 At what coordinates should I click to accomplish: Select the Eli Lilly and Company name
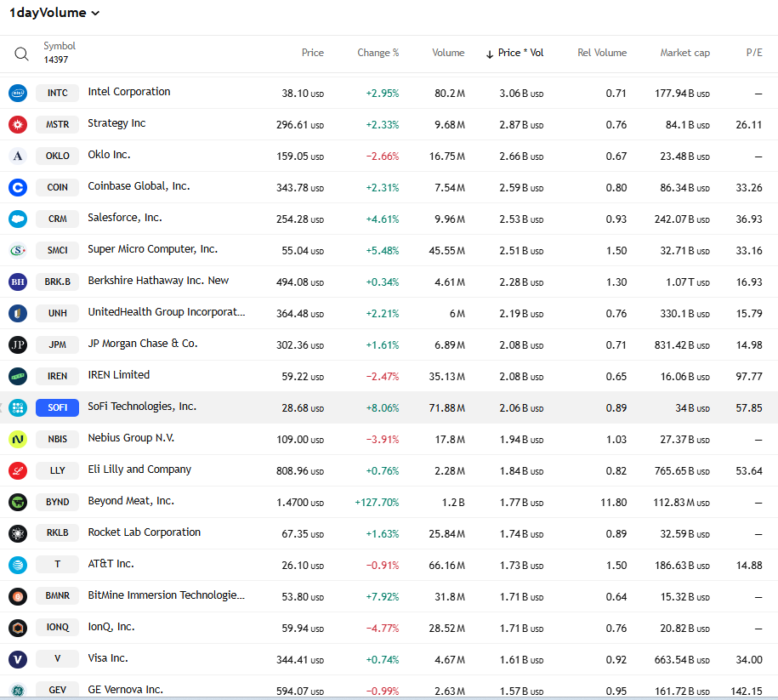(139, 470)
